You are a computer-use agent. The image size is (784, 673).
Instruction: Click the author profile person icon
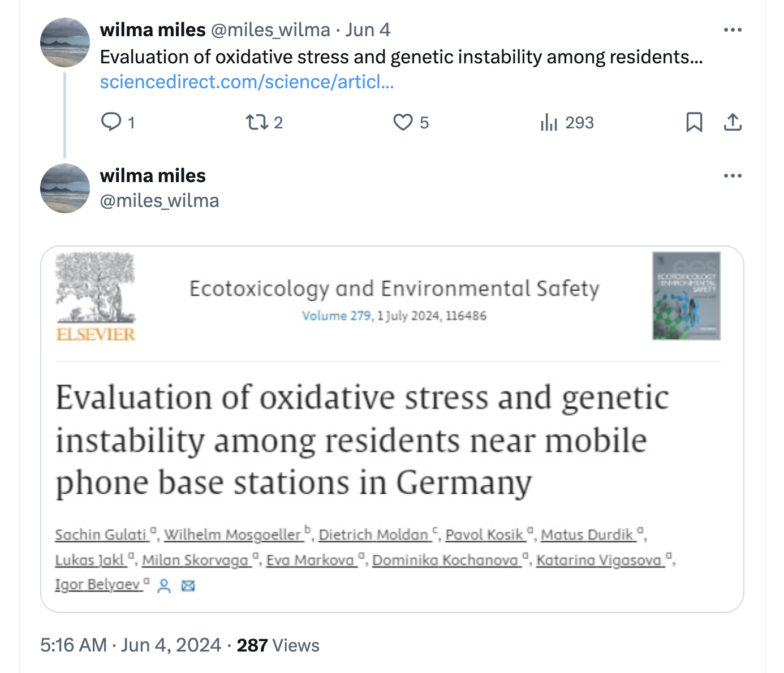tap(164, 585)
